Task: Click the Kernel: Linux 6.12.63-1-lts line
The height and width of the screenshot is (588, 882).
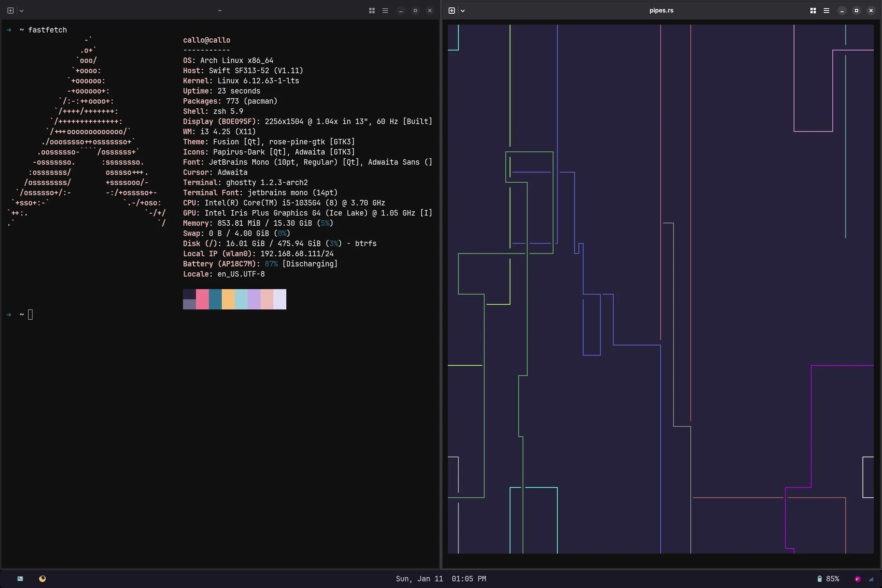Action: [241, 81]
